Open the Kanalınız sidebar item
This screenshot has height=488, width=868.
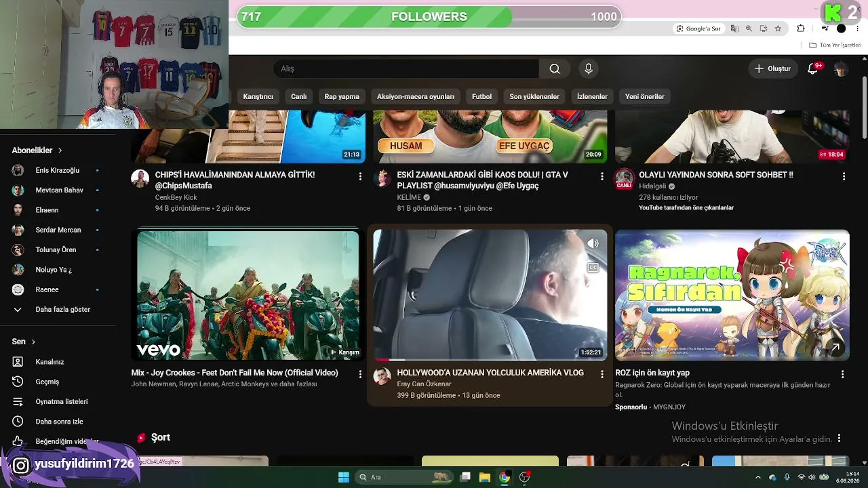tap(58, 362)
